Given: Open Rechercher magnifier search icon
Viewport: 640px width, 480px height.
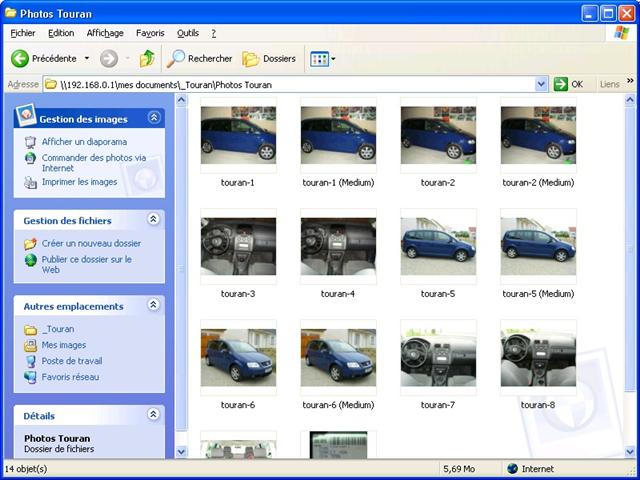Looking at the screenshot, I should [x=176, y=59].
